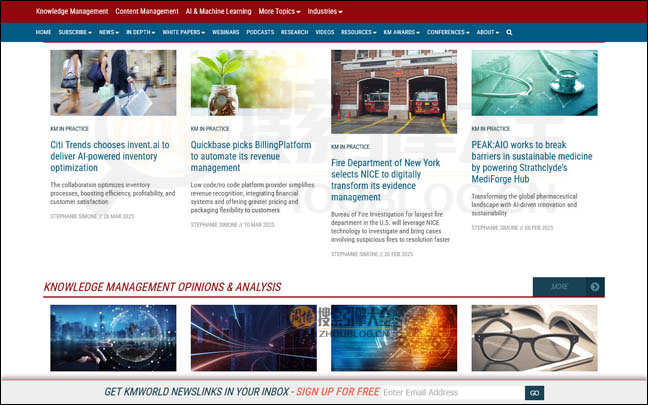Open Knowledge Management topic link
The width and height of the screenshot is (648, 405).
pyautogui.click(x=72, y=11)
